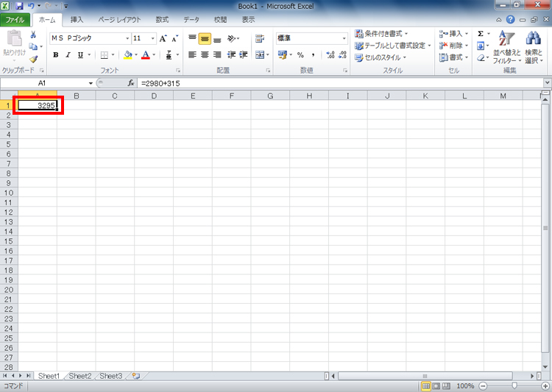552x392 pixels.
Task: Apply Percent Style
Action: [300, 55]
